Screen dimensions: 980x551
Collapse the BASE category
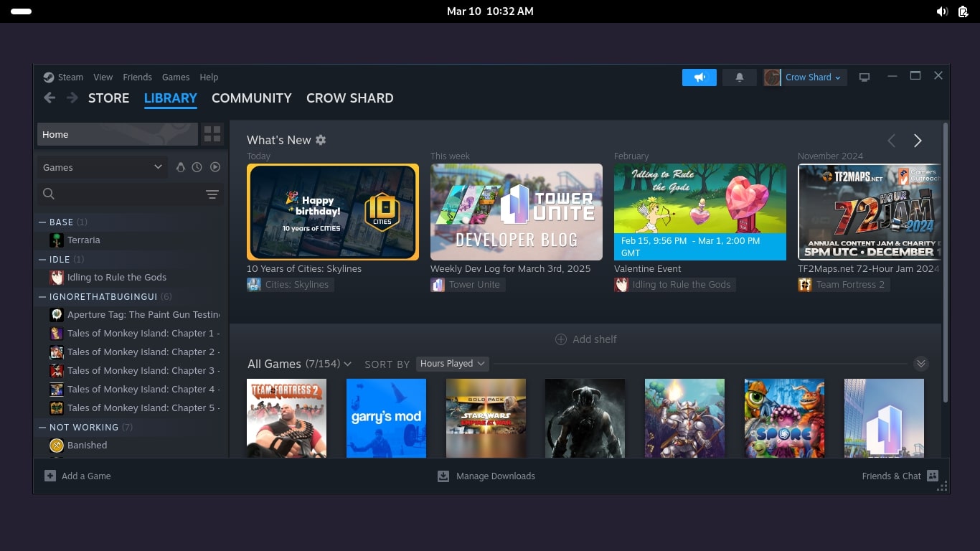(x=42, y=222)
